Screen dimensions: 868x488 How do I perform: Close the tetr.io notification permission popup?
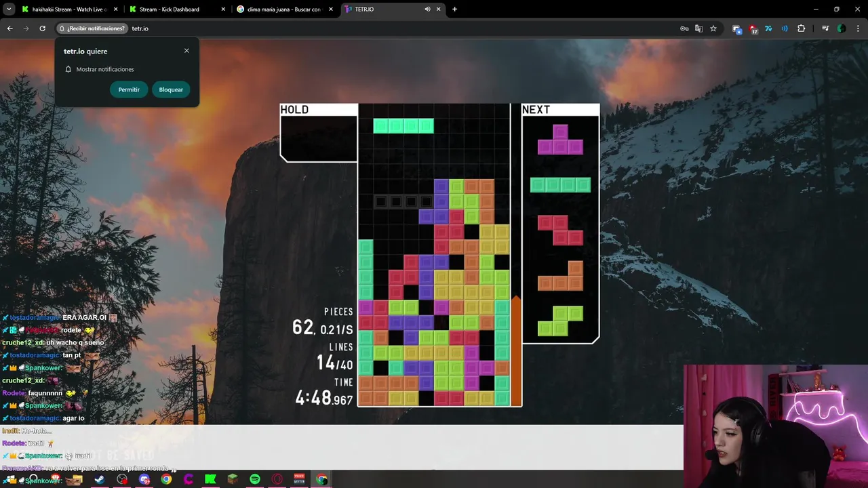pos(186,51)
